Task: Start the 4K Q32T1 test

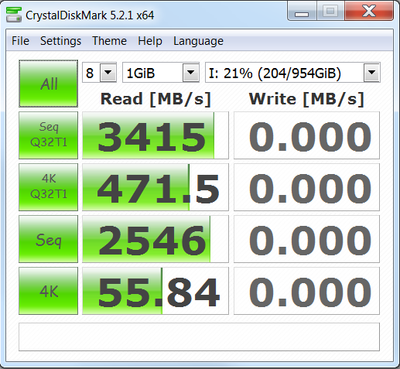Action: tap(48, 187)
